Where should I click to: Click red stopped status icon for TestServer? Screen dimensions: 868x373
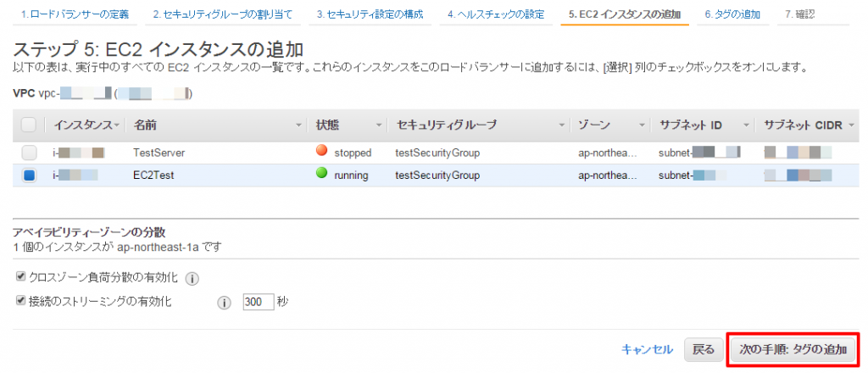click(321, 151)
